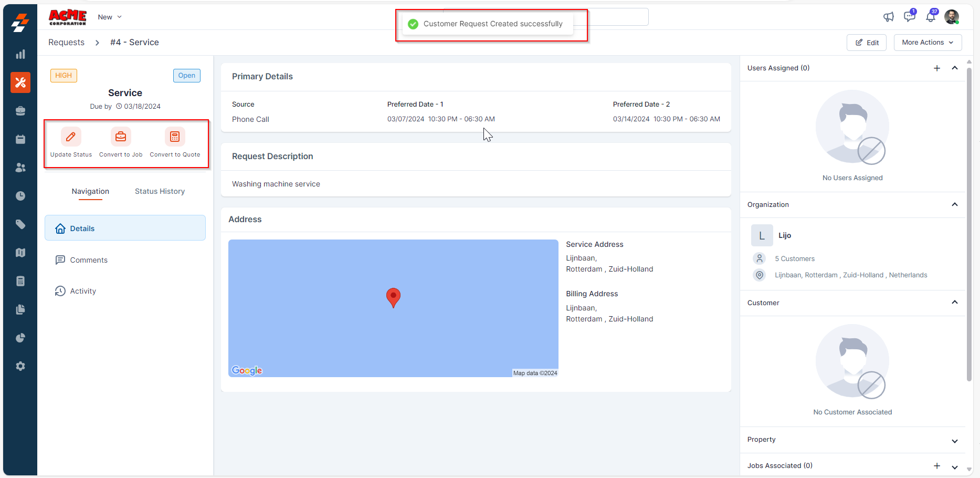The image size is (980, 478).
Task: Select Comments in the navigation list
Action: 89,260
